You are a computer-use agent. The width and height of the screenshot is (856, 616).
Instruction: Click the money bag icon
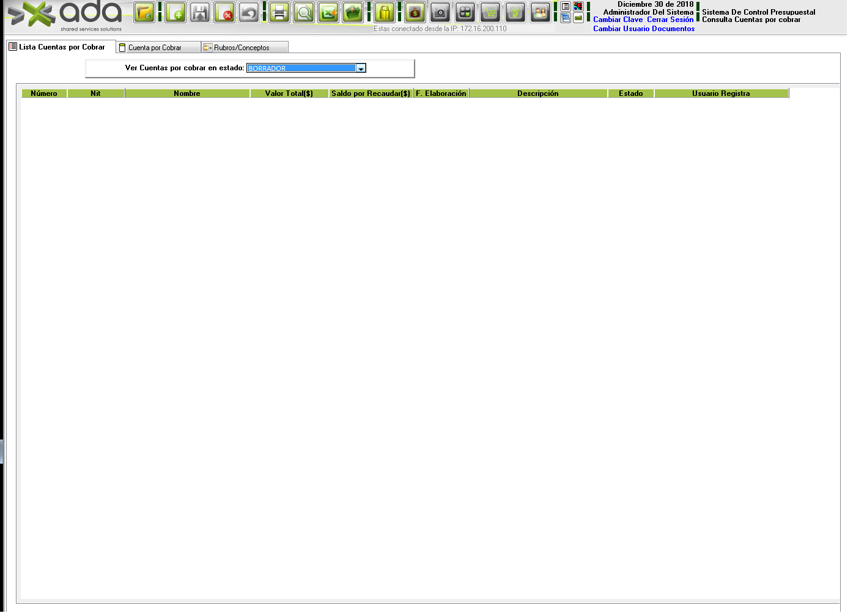(x=415, y=12)
